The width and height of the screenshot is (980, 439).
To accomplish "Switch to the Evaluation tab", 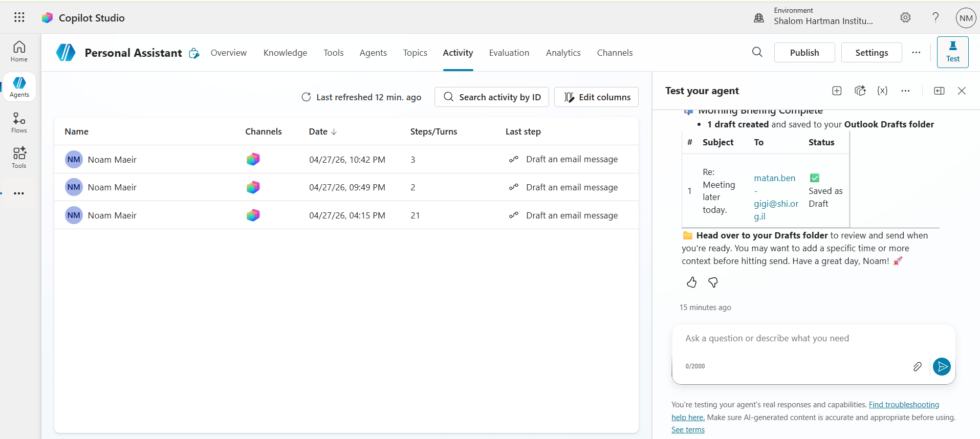I will pos(509,53).
